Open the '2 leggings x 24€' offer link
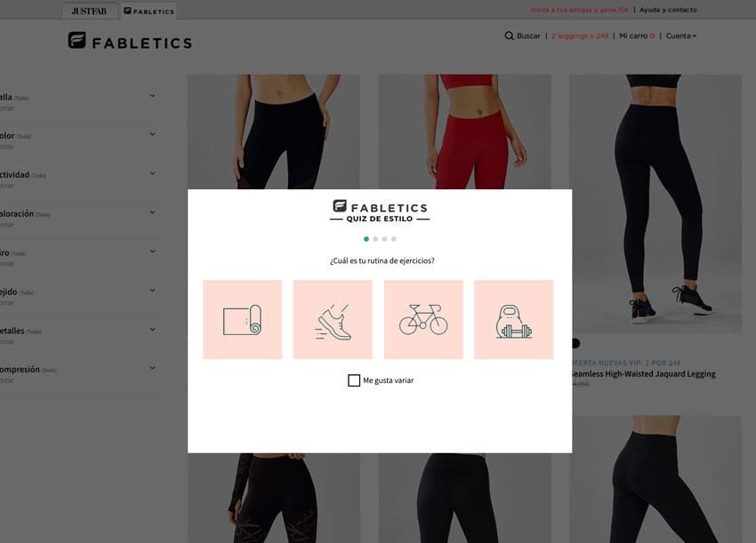Image resolution: width=756 pixels, height=543 pixels. [x=580, y=36]
